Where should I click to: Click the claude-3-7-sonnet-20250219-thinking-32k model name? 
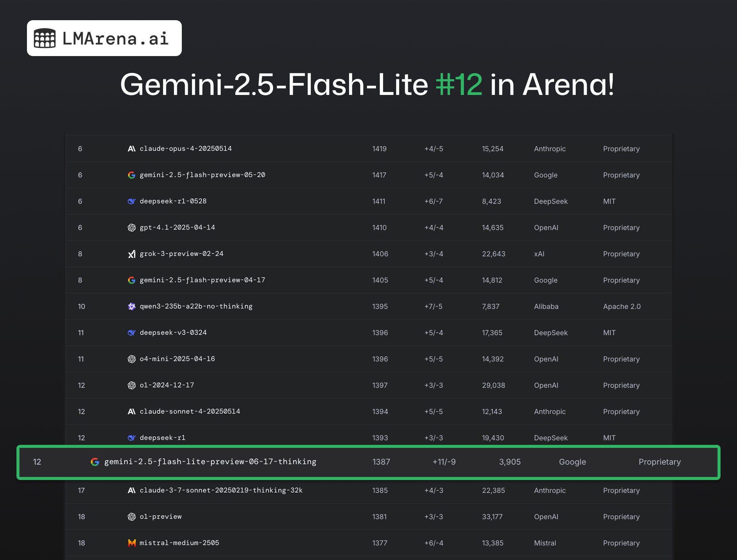tap(221, 490)
